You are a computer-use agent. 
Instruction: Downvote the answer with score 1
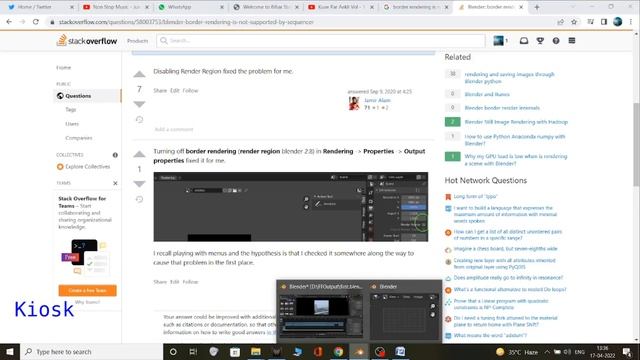click(139, 184)
